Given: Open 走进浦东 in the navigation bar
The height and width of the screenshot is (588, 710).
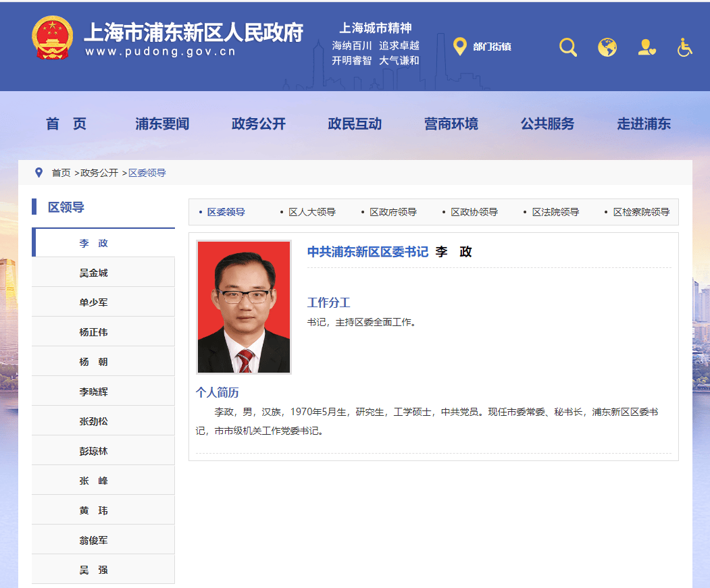Looking at the screenshot, I should (x=643, y=124).
